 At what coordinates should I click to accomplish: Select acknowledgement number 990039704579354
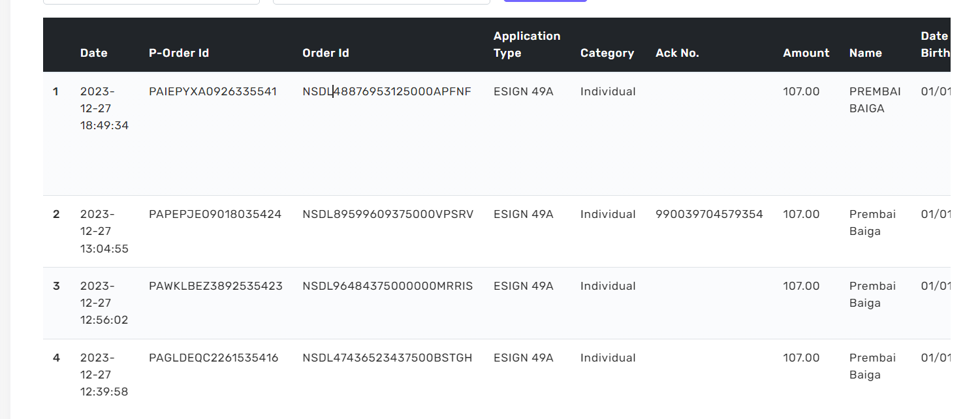(709, 214)
